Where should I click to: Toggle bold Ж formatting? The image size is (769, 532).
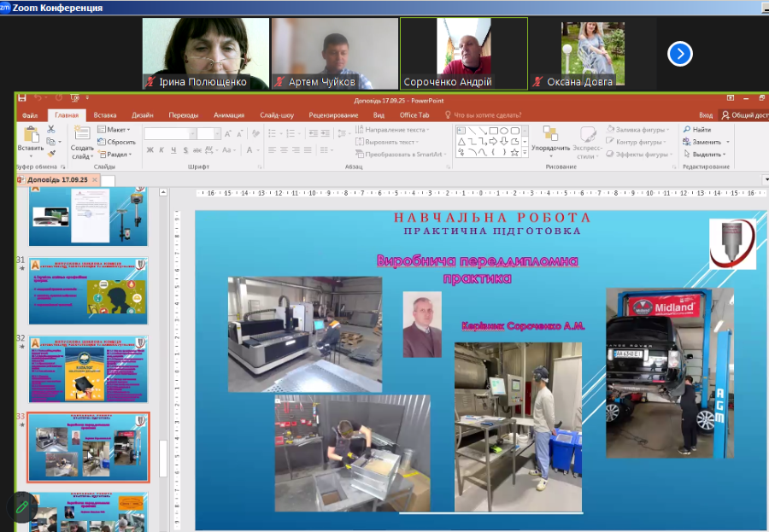(150, 150)
